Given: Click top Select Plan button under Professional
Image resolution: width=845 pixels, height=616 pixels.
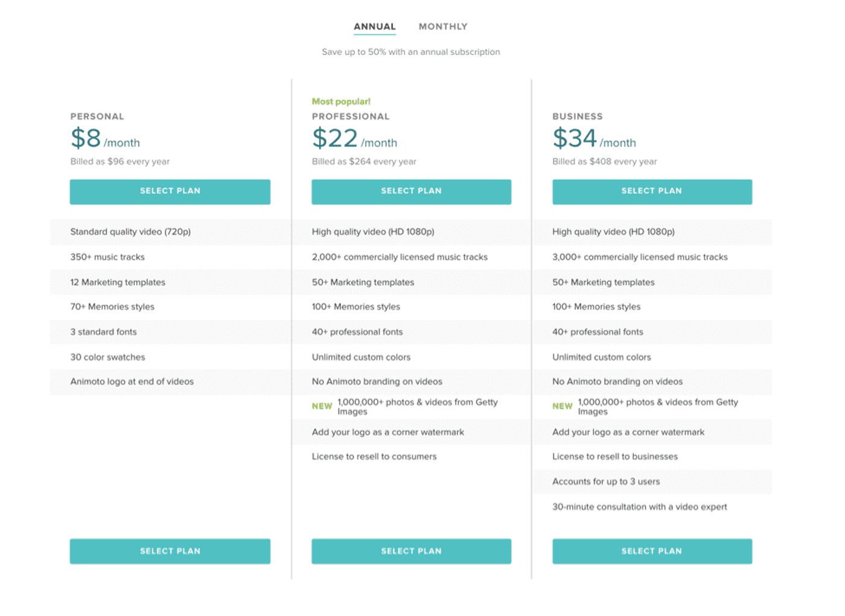Looking at the screenshot, I should pyautogui.click(x=411, y=191).
